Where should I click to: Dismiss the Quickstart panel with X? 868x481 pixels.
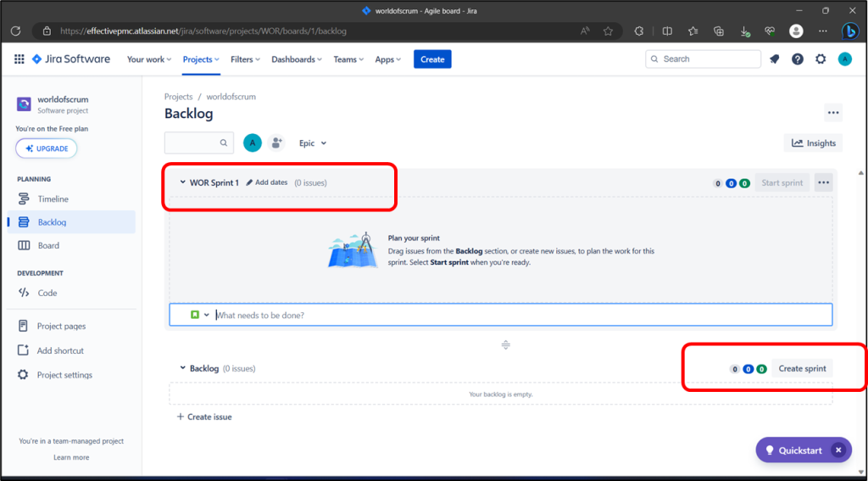[x=838, y=450]
